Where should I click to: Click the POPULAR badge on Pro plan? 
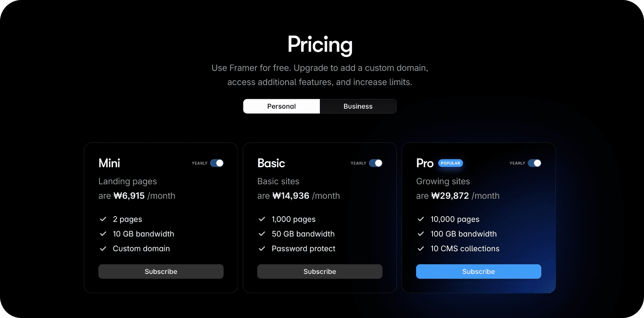point(450,163)
